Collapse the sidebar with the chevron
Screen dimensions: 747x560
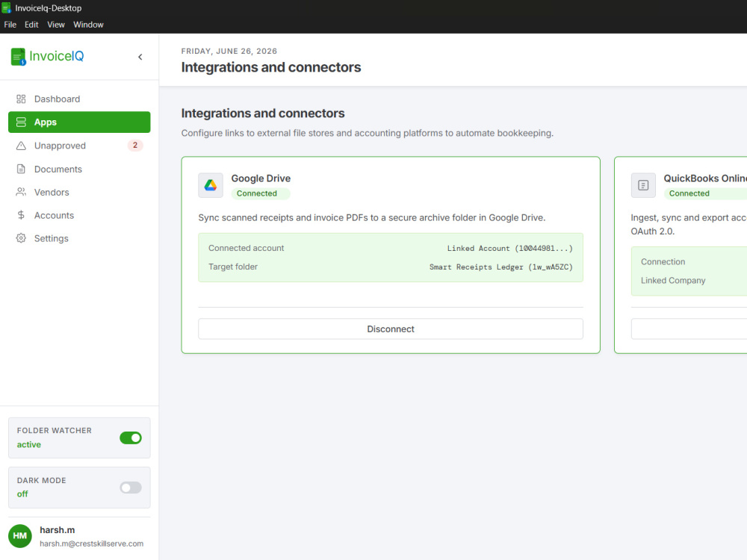pos(140,57)
